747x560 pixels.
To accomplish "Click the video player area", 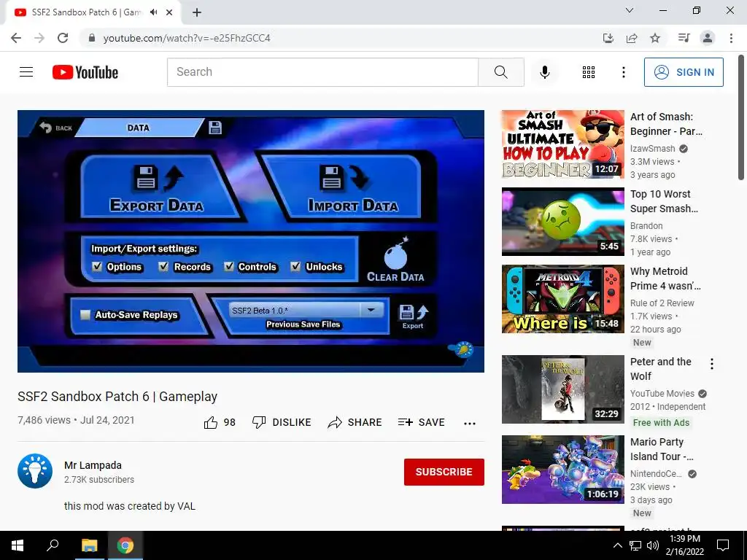I will (x=251, y=241).
